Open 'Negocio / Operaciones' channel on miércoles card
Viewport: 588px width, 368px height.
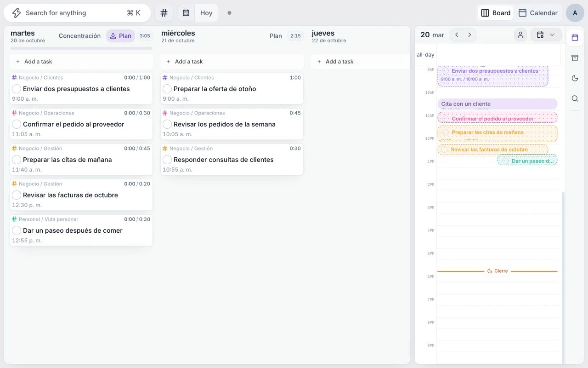coord(194,113)
